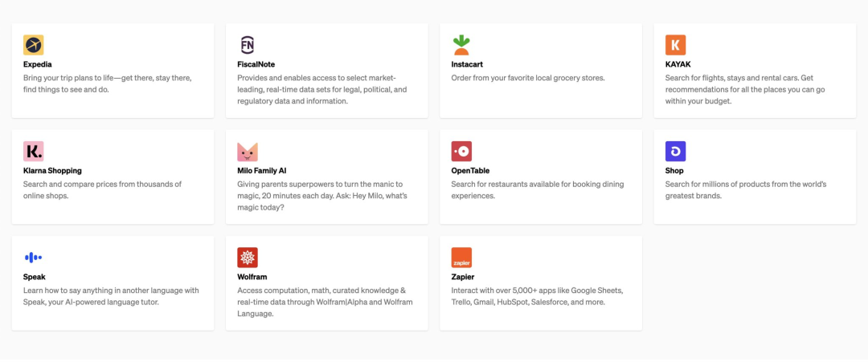Select the OpenTable restaurant search description

[x=536, y=189]
